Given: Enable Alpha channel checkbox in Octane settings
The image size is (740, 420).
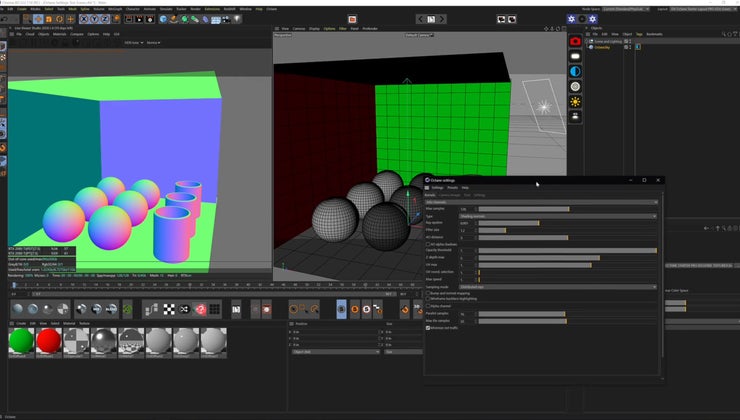Looking at the screenshot, I should coord(428,306).
